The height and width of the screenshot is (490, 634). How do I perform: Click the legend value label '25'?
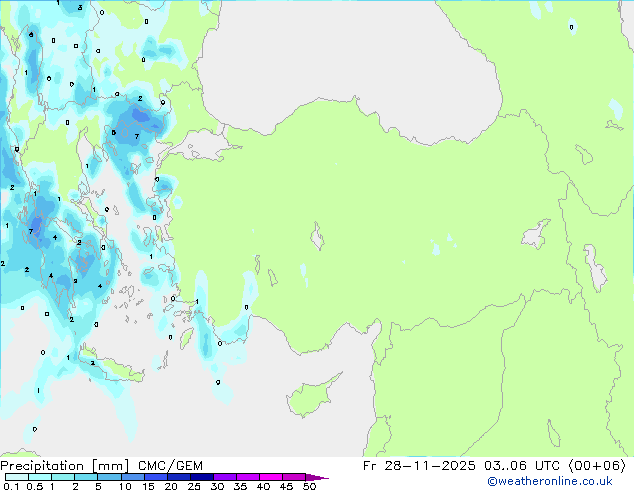click(194, 486)
